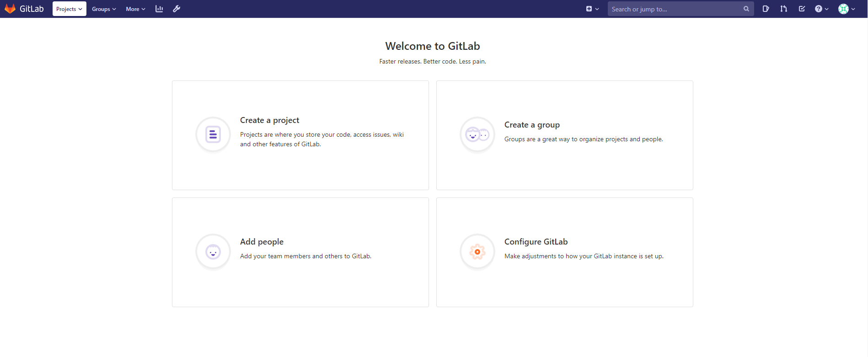Viewport: 868px width, 357px height.
Task: Click the GitLab fox logo
Action: pyautogui.click(x=10, y=9)
